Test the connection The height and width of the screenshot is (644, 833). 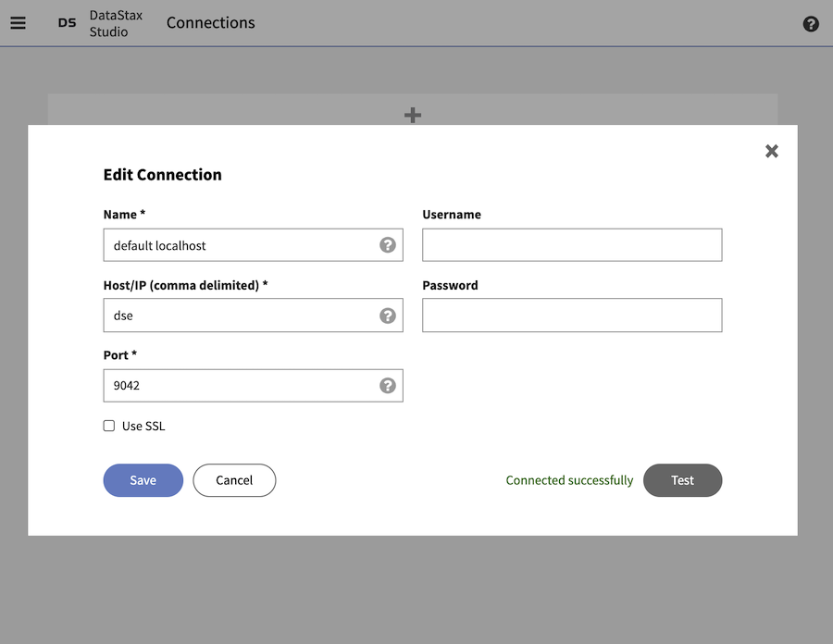coord(683,480)
